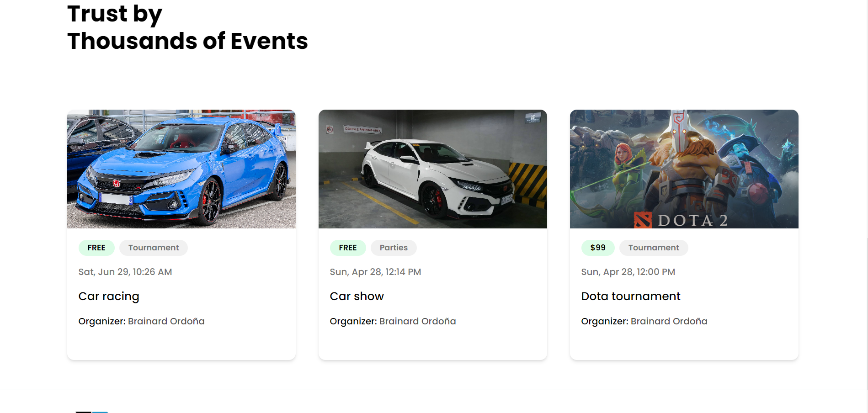This screenshot has height=413, width=868.
Task: Open the Car racing event title
Action: [109, 297]
